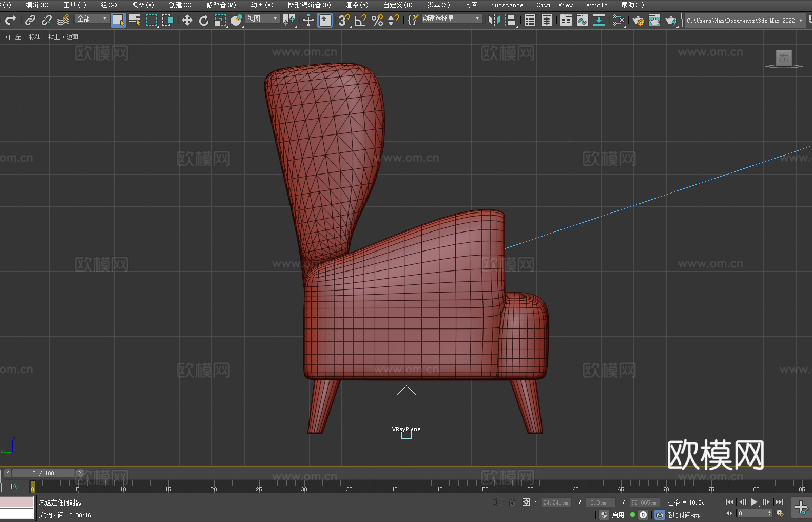This screenshot has height=522, width=812.
Task: Activate the Select Object tool
Action: point(119,20)
